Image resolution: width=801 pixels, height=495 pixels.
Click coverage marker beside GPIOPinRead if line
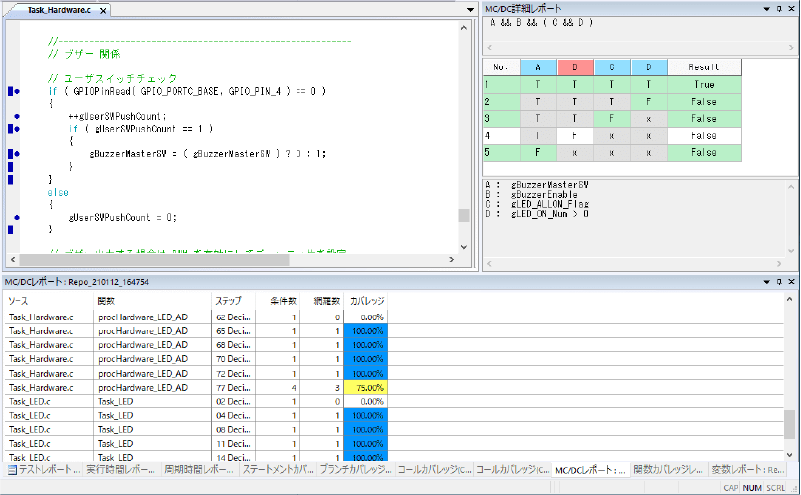pos(17,91)
